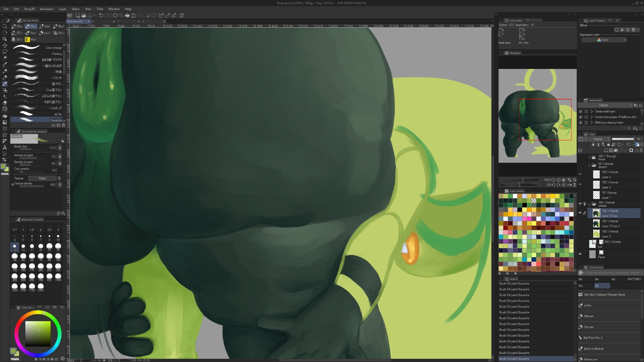
Task: Hide the Layer 4 eye icon
Action: [580, 174]
